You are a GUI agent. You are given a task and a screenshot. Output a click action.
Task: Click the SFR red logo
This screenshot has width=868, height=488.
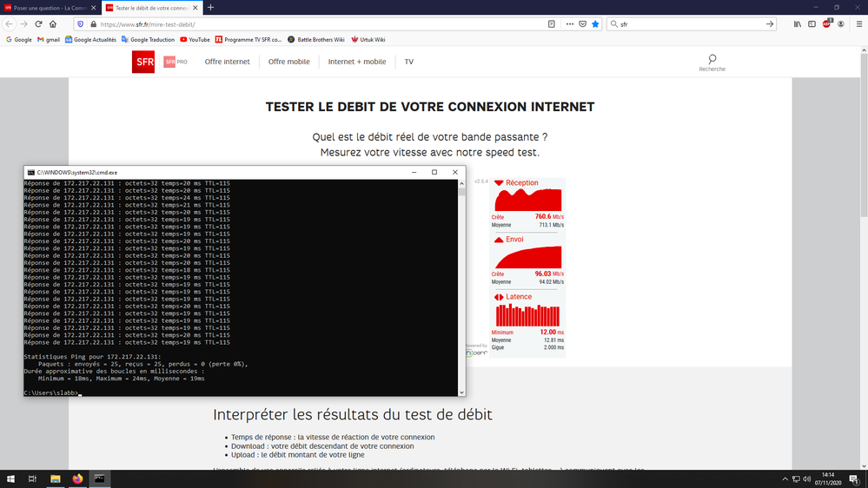pyautogui.click(x=143, y=62)
